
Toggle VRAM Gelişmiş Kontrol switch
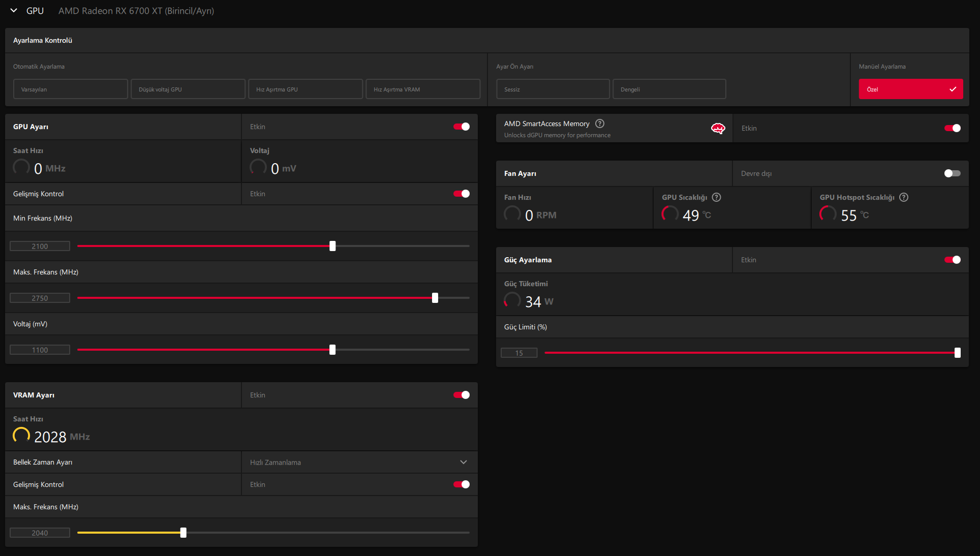pyautogui.click(x=462, y=484)
